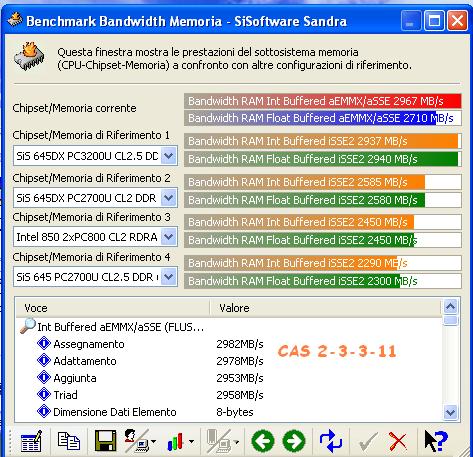Click info icon beside Assegnamento
This screenshot has height=457, width=473.
(44, 343)
